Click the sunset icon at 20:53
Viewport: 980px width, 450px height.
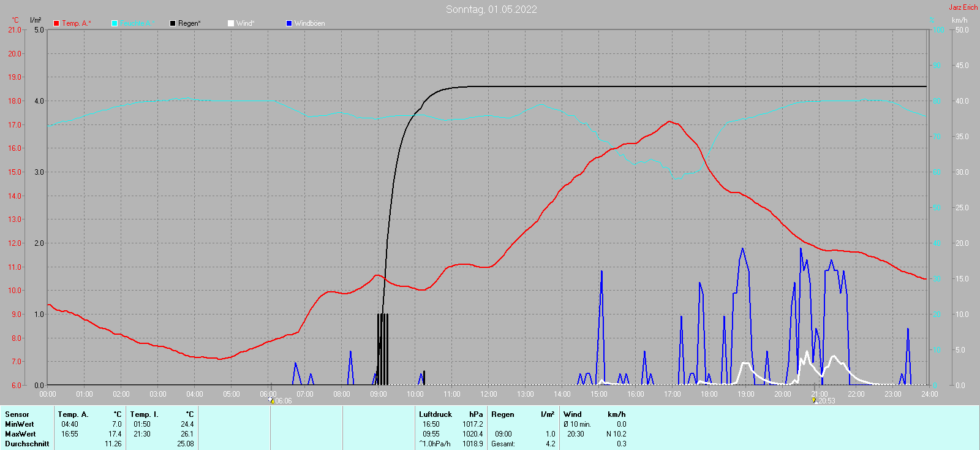(814, 401)
